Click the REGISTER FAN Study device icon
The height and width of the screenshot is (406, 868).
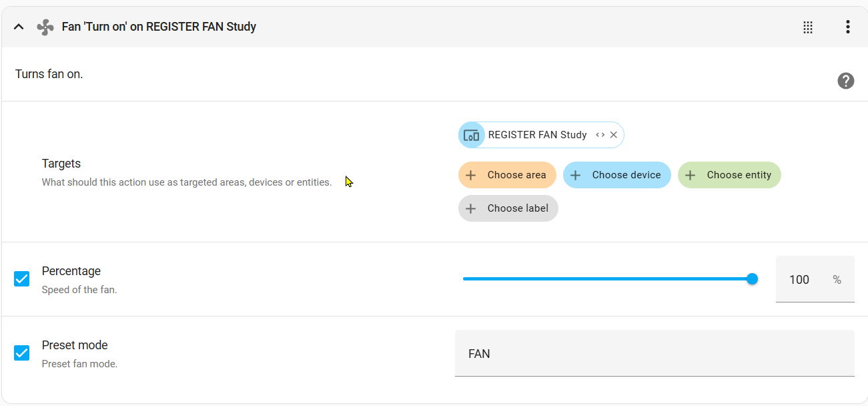click(x=472, y=135)
